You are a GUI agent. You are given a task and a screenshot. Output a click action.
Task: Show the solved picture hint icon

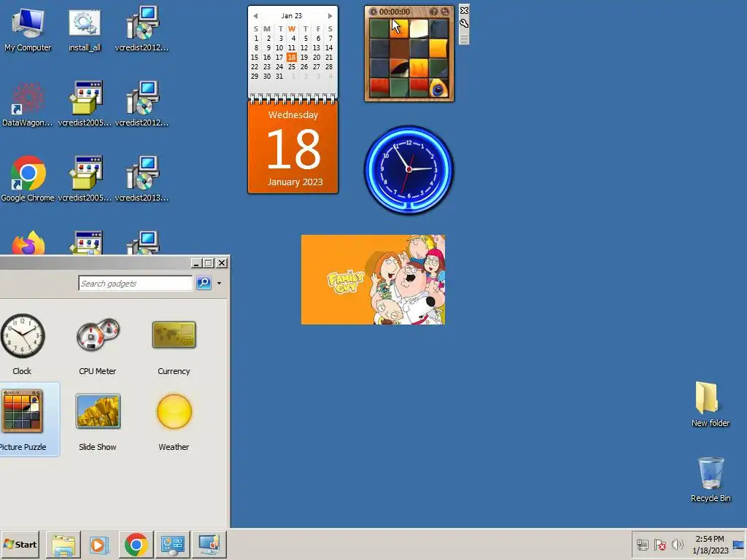point(433,12)
